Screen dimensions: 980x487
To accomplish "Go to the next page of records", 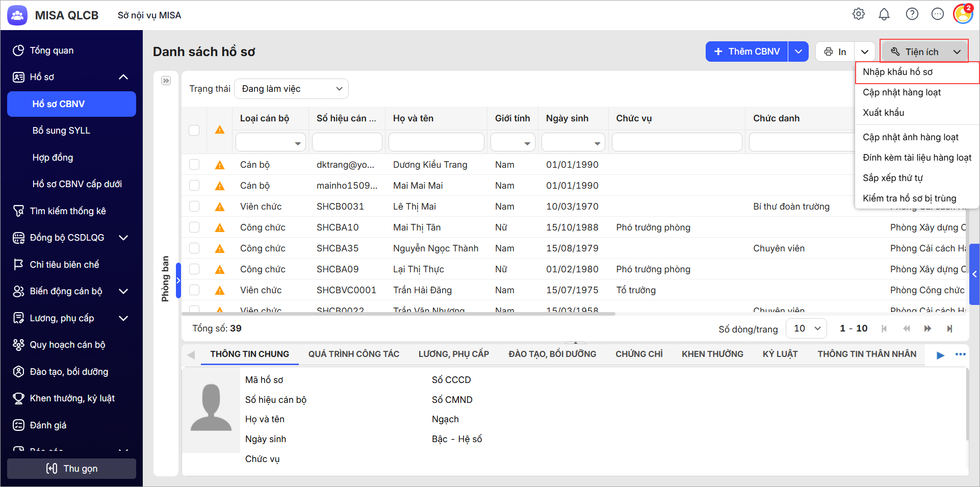I will pyautogui.click(x=927, y=328).
